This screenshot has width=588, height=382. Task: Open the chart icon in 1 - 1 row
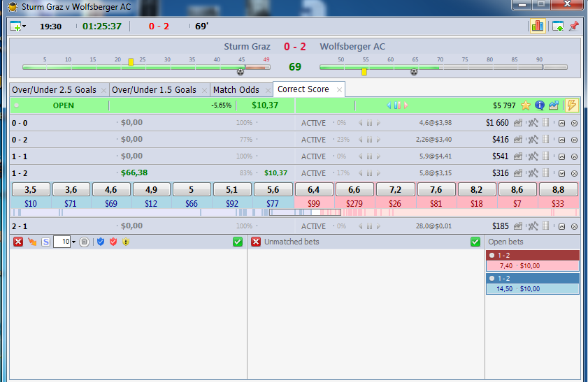518,156
